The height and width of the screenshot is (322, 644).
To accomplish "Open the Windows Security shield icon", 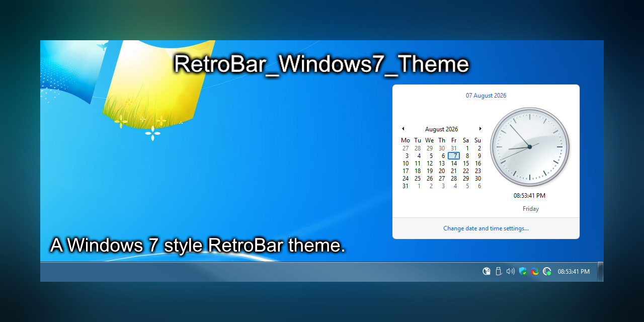I will pyautogui.click(x=523, y=271).
